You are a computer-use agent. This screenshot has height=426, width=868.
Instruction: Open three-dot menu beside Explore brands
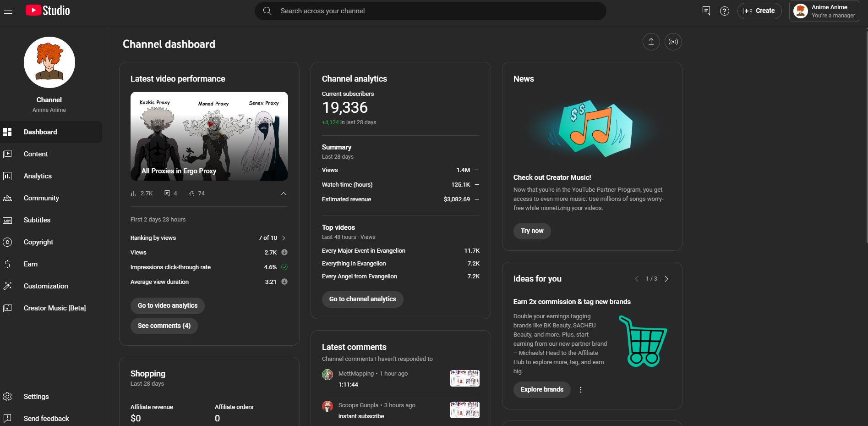pyautogui.click(x=581, y=390)
